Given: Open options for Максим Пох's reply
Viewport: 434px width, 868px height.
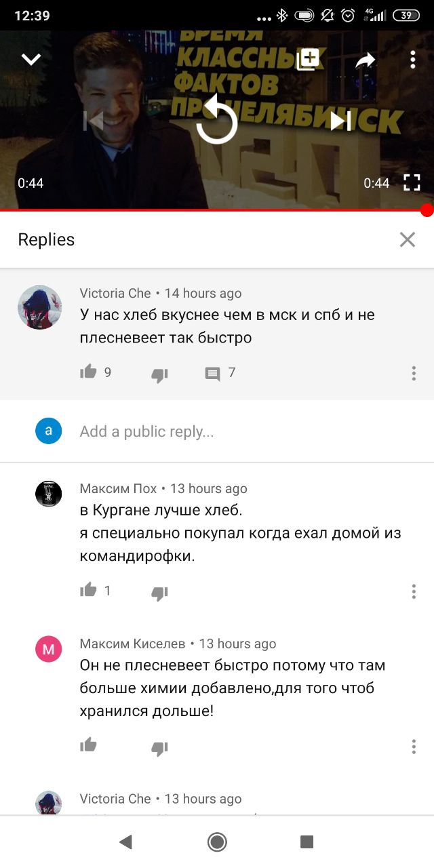Looking at the screenshot, I should coord(414,591).
